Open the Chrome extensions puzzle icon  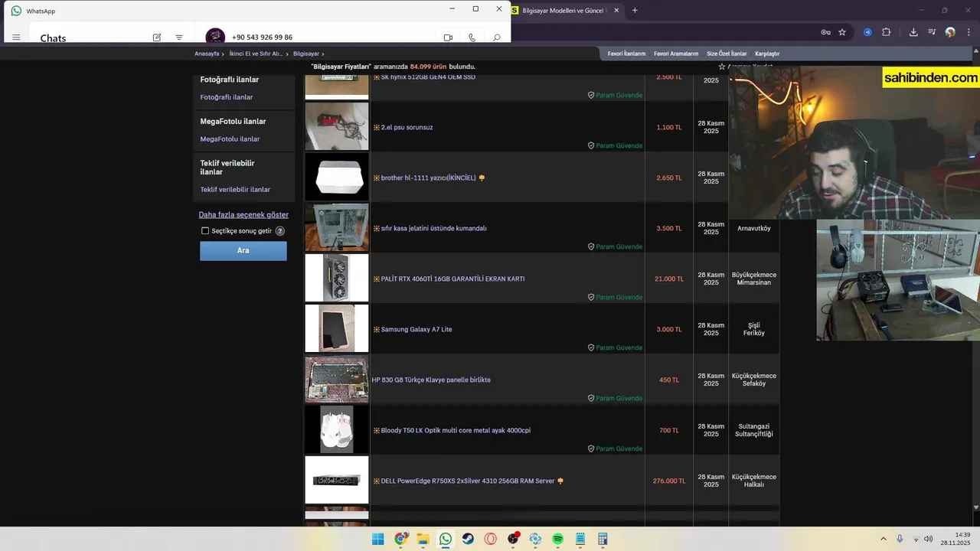coord(887,32)
